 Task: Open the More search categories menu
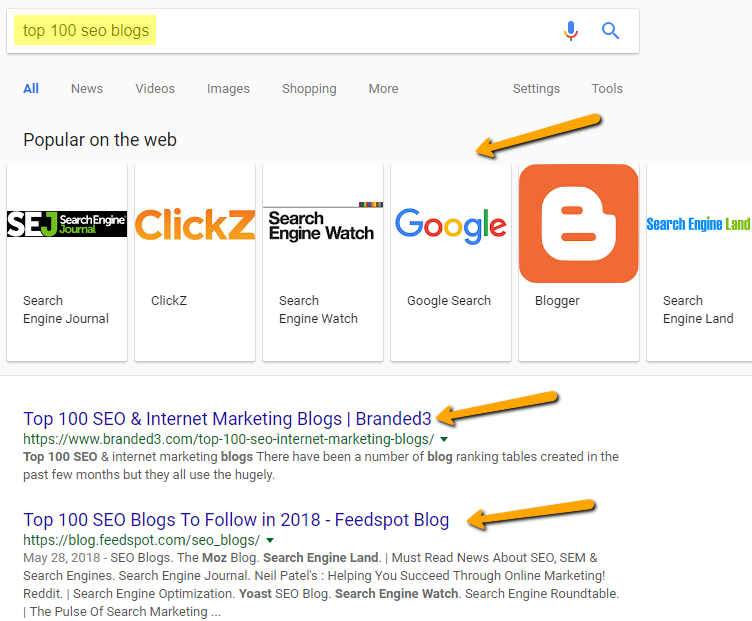tap(383, 89)
